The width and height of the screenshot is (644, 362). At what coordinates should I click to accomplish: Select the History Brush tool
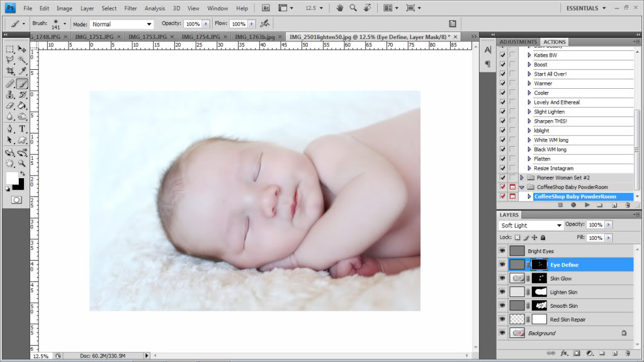[x=22, y=94]
